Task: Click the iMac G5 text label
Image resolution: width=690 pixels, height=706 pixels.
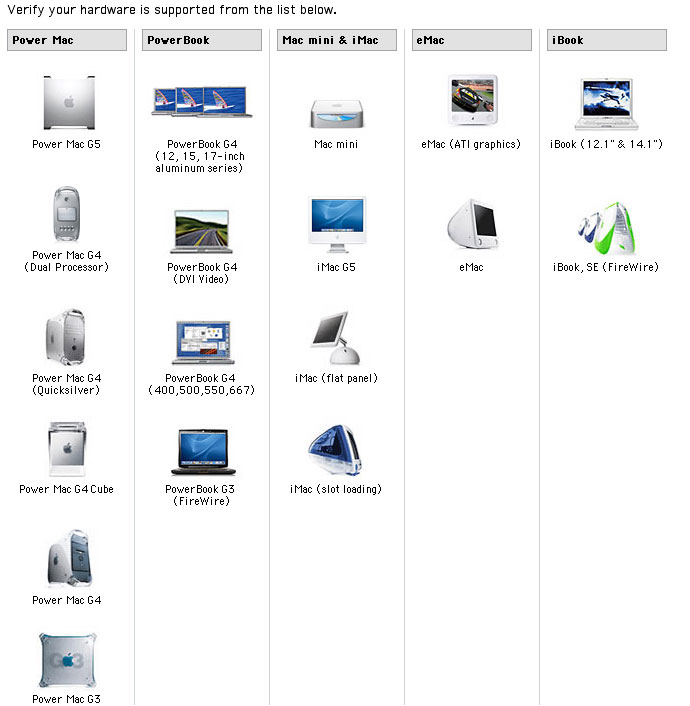Action: [336, 267]
